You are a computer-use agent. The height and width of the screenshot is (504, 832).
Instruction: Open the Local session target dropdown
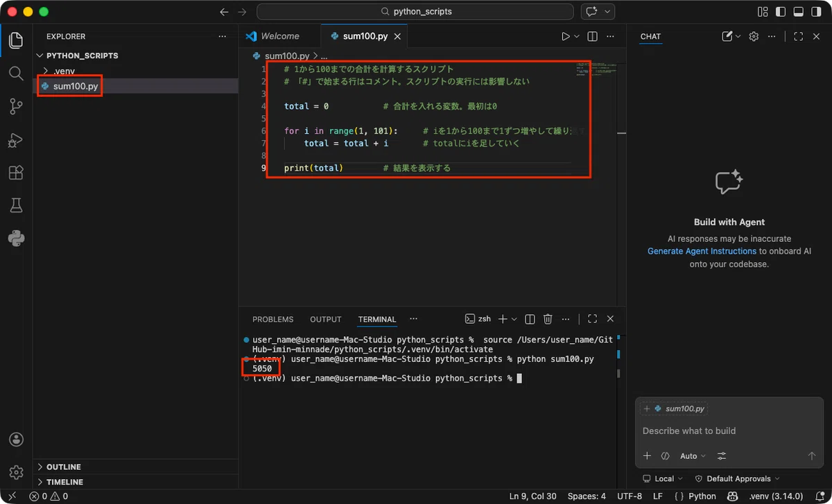[663, 478]
